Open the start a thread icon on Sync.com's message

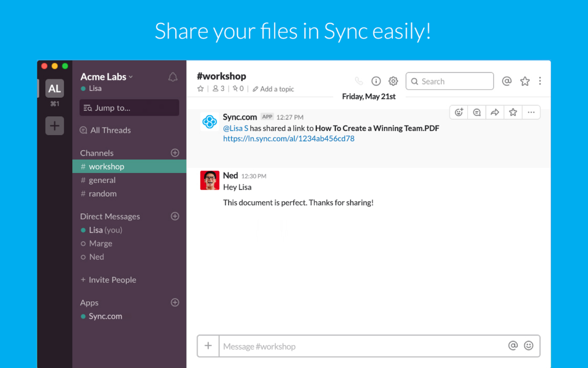477,112
